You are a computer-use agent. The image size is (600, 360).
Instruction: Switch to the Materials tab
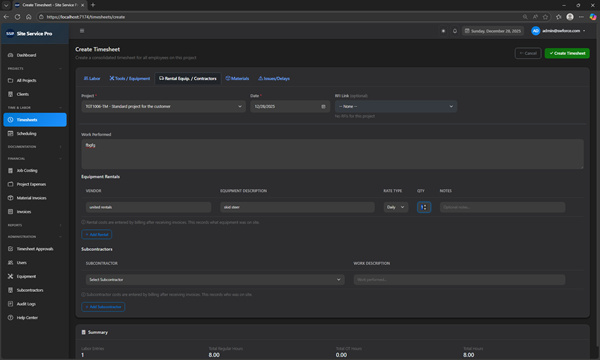pos(237,78)
